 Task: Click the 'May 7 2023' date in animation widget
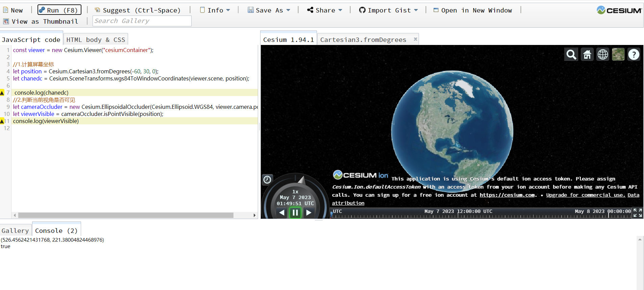295,197
